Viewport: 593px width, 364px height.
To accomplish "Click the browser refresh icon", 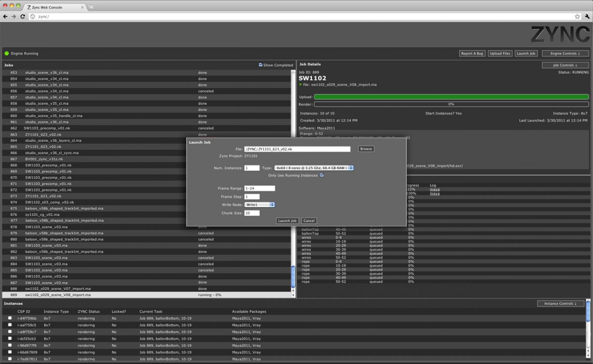I will click(23, 16).
